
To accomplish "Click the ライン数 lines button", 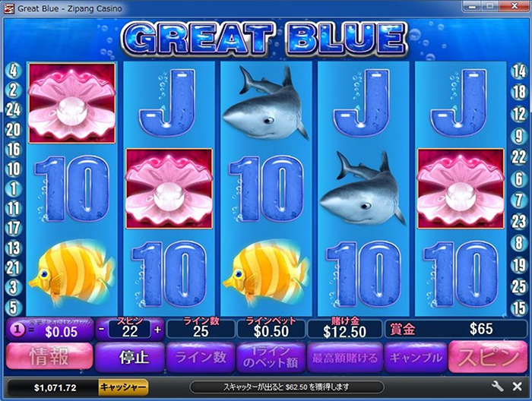I will click(x=201, y=358).
